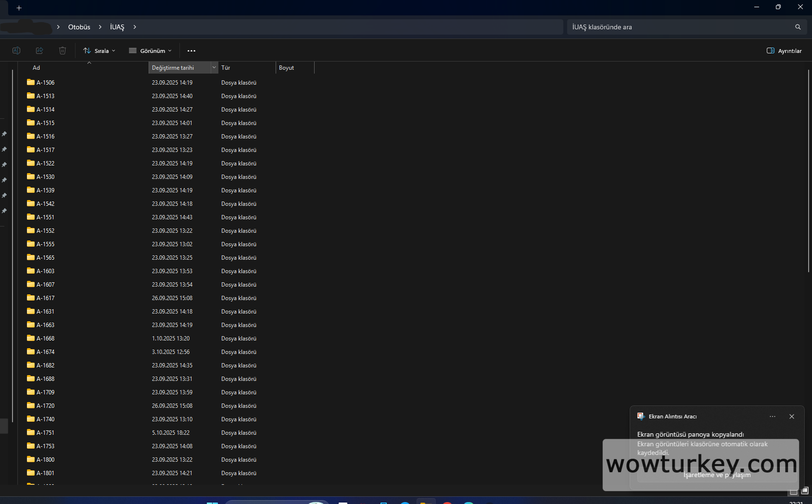This screenshot has width=812, height=504.
Task: Navigate to Otobüs in the breadcrumb
Action: pyautogui.click(x=79, y=27)
